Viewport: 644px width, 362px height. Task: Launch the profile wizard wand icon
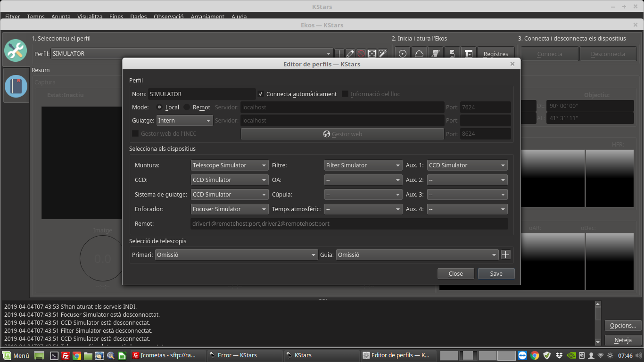tap(383, 54)
